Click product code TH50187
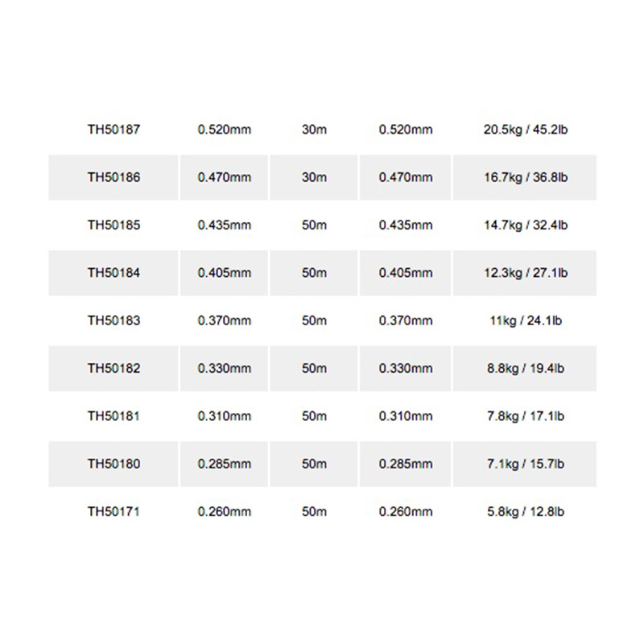The image size is (644, 644). tap(114, 130)
